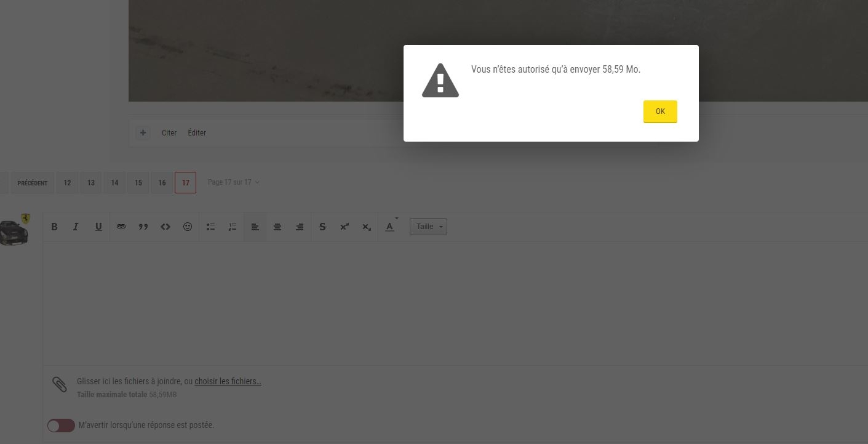
Task: Center align the text
Action: point(277,227)
